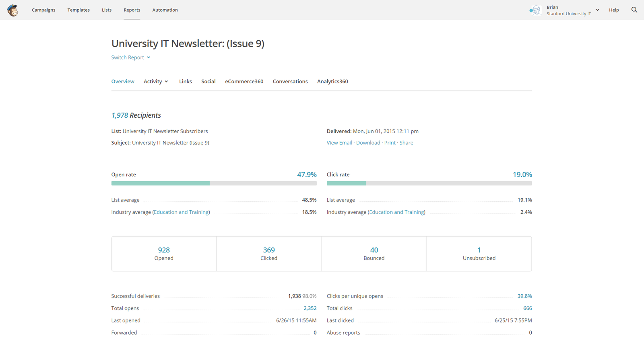This screenshot has width=644, height=351.
Task: Select the Delivered Mon, Jun 01, 2015 date text
Action: 373,131
